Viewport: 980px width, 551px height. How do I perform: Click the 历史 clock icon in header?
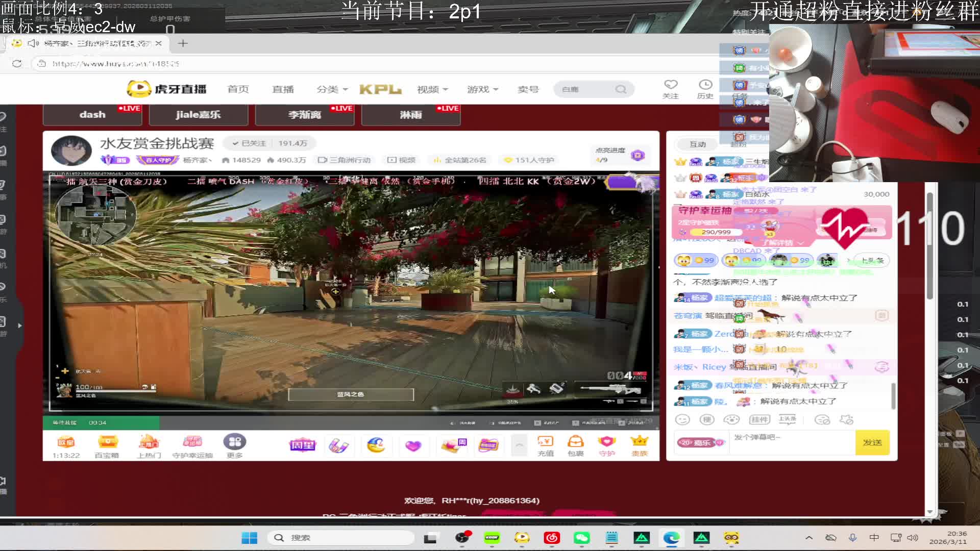705,85
